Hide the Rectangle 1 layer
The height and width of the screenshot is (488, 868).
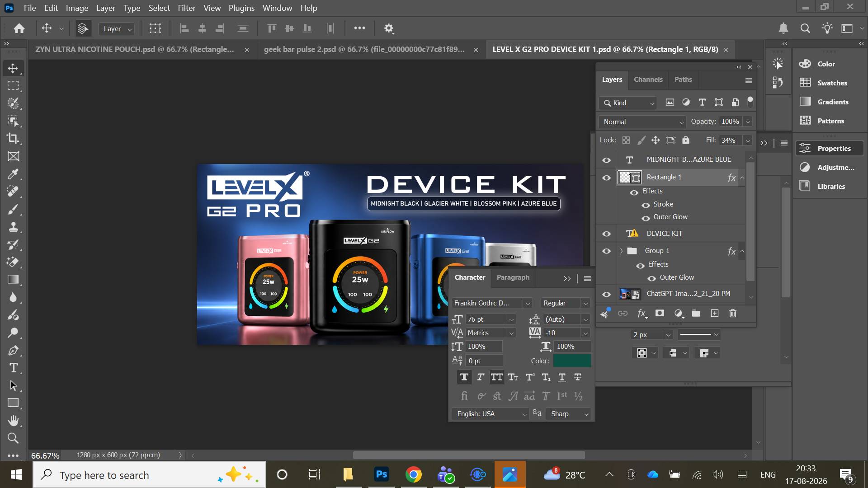pos(606,178)
